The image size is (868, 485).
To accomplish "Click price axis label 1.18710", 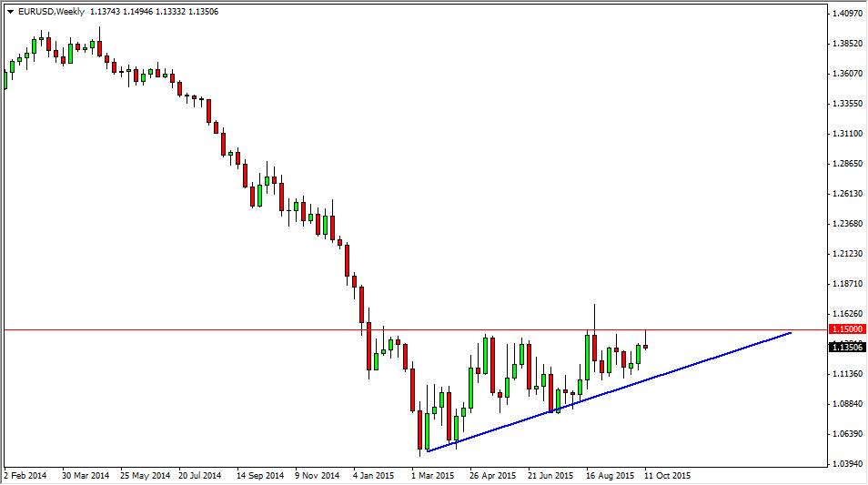I will coord(847,284).
